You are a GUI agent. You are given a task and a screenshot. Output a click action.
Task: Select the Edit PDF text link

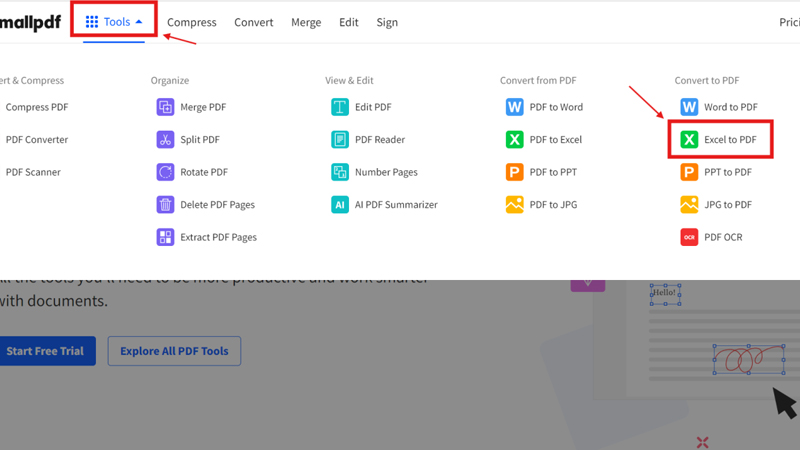(373, 107)
